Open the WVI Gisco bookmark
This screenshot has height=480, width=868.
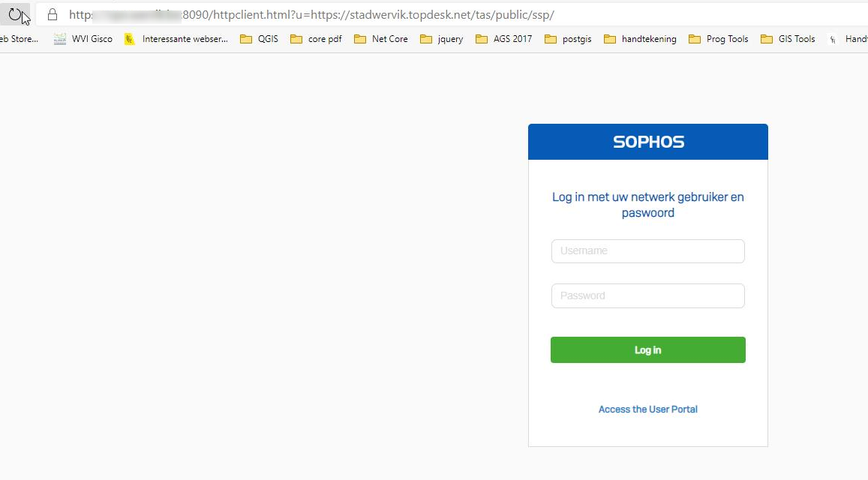[x=83, y=39]
